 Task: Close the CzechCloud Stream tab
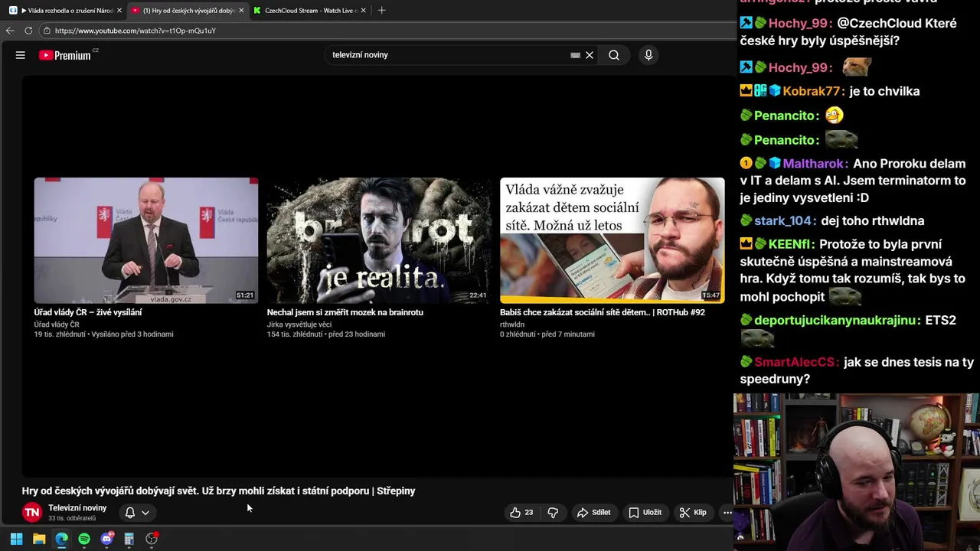pos(363,11)
